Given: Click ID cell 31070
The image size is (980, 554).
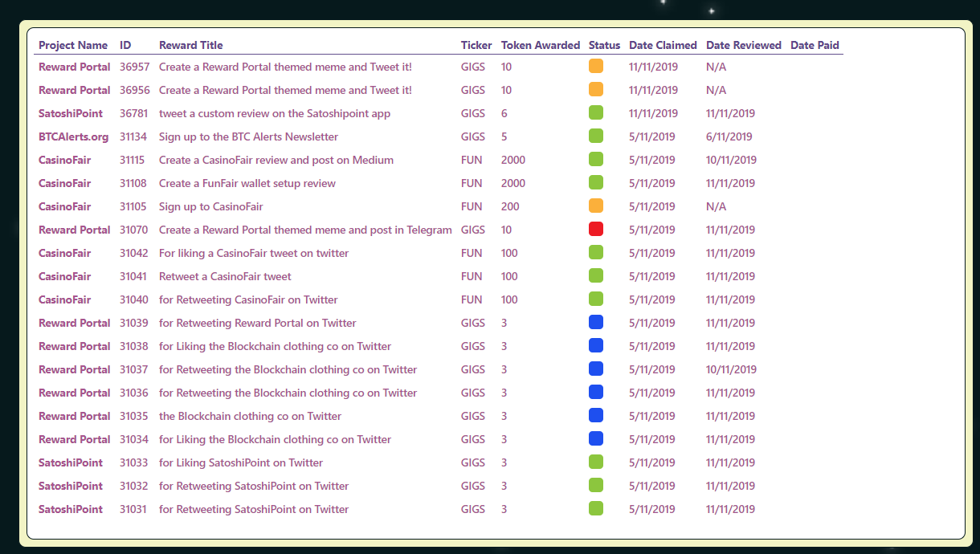Looking at the screenshot, I should click(x=134, y=230).
